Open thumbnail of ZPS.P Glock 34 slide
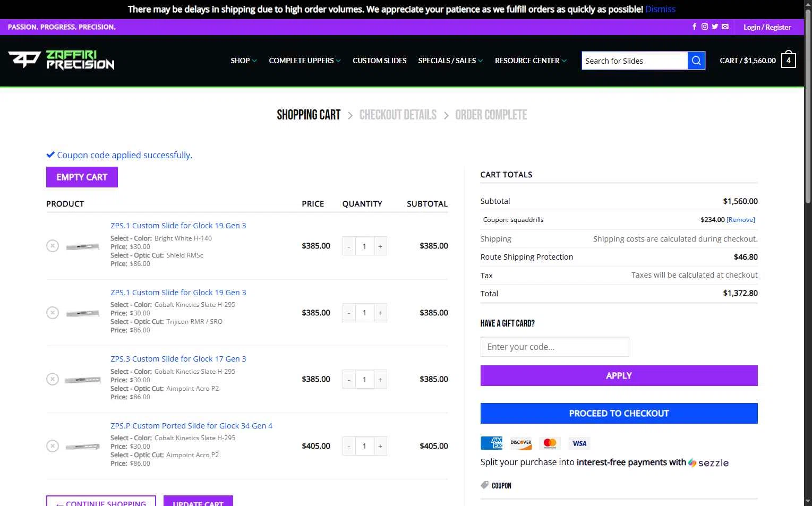Image resolution: width=812 pixels, height=506 pixels. (82, 446)
